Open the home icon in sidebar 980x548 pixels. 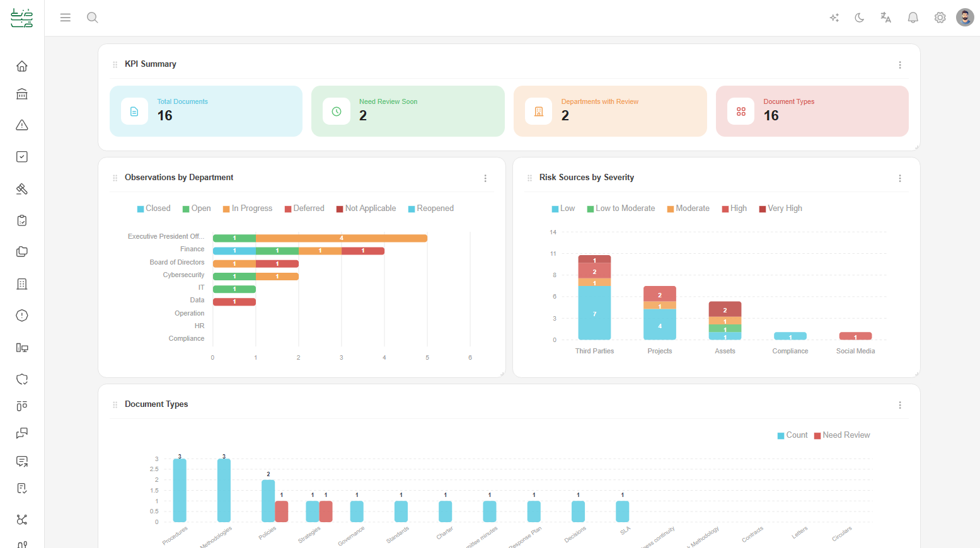click(x=22, y=66)
